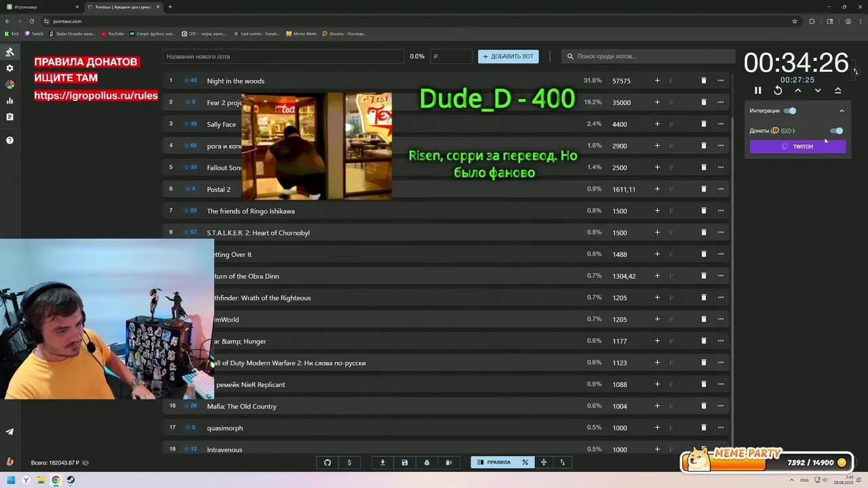Click the ДОБАВИТЬ ЛОТ button
This screenshot has width=868, height=488.
[508, 56]
